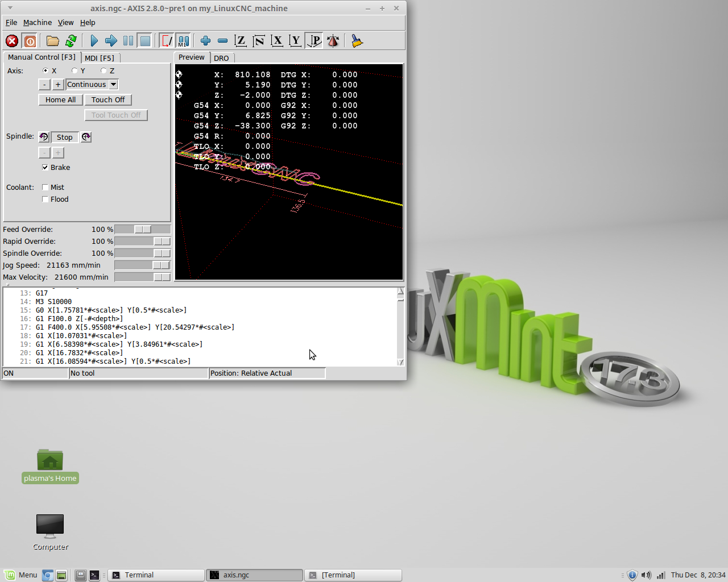Enable the Mist coolant checkbox
The image size is (728, 582).
coord(45,187)
